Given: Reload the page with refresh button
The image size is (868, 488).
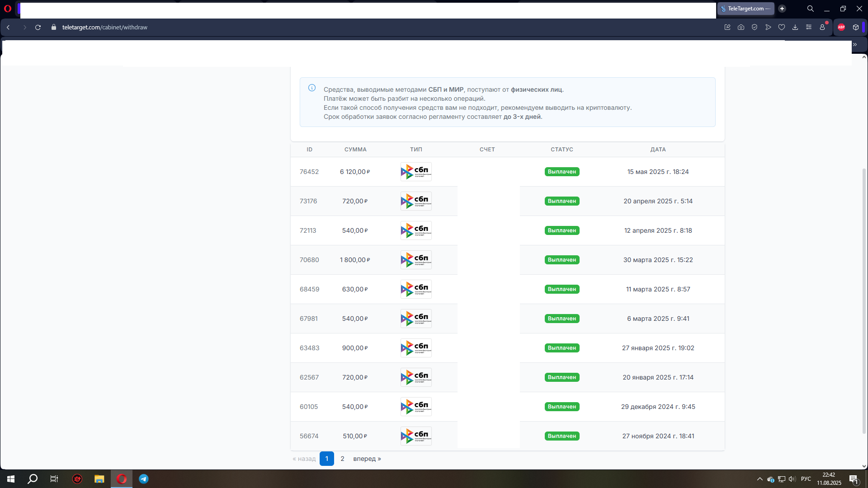Looking at the screenshot, I should (x=38, y=27).
